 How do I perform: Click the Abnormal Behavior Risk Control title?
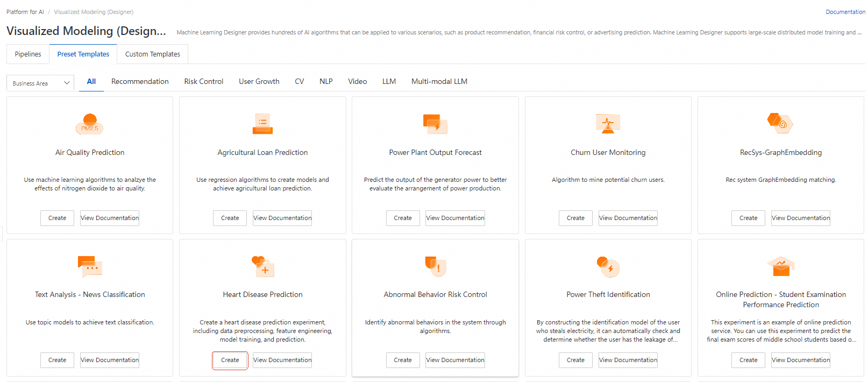pos(435,294)
